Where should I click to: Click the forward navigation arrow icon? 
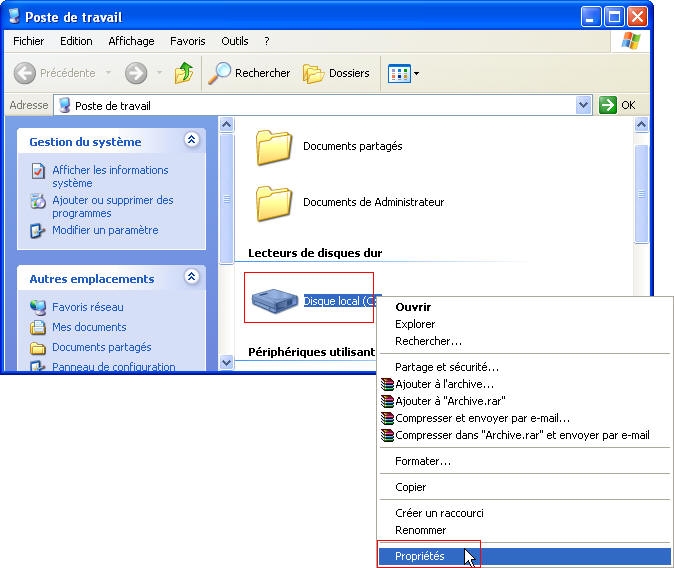(136, 73)
